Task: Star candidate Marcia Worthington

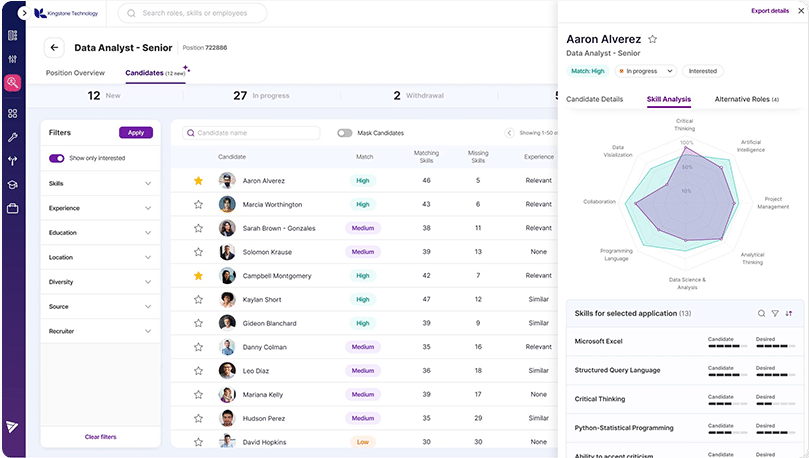Action: 198,204
